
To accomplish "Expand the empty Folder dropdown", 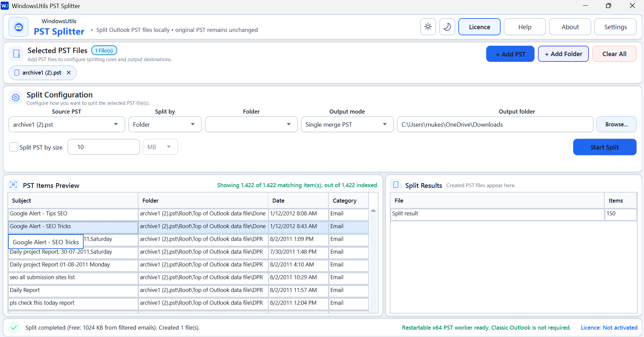I will pyautogui.click(x=251, y=124).
